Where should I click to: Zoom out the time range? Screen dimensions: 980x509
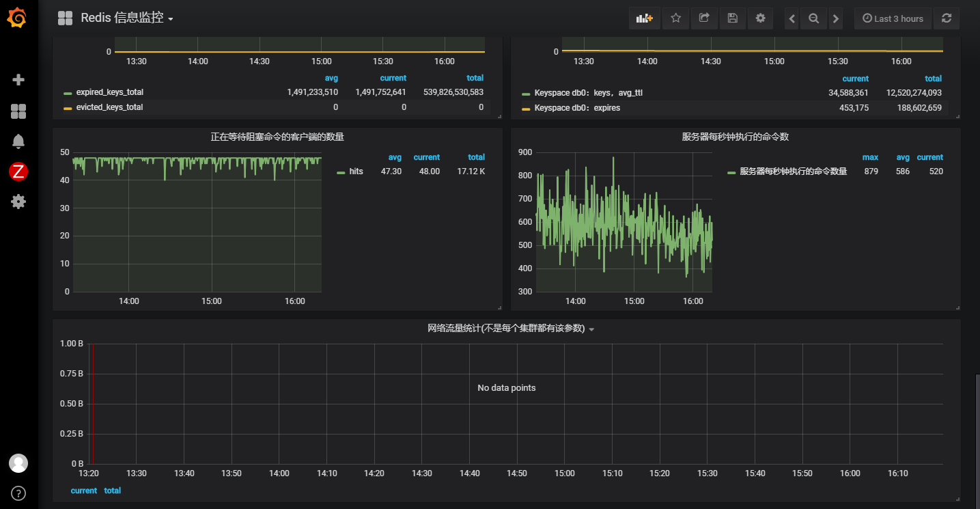[x=813, y=18]
